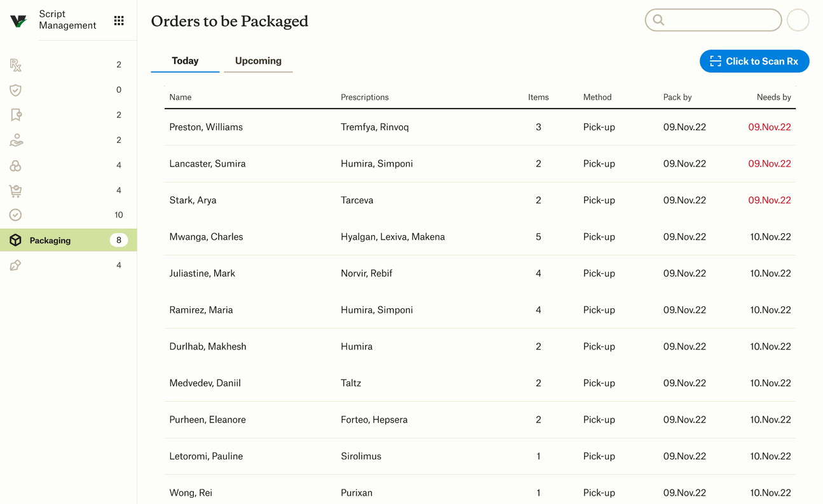Open the Rx prescriptions sidebar section

[x=16, y=65]
